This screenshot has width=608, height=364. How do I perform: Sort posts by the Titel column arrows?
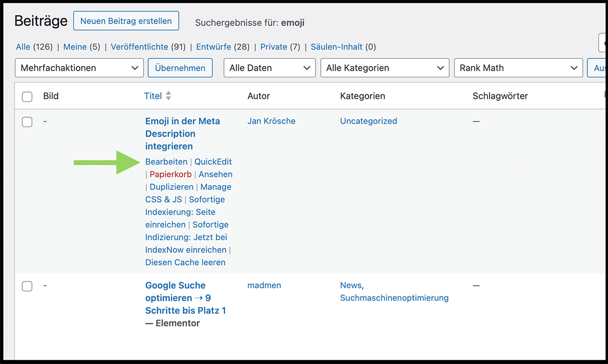[x=168, y=96]
